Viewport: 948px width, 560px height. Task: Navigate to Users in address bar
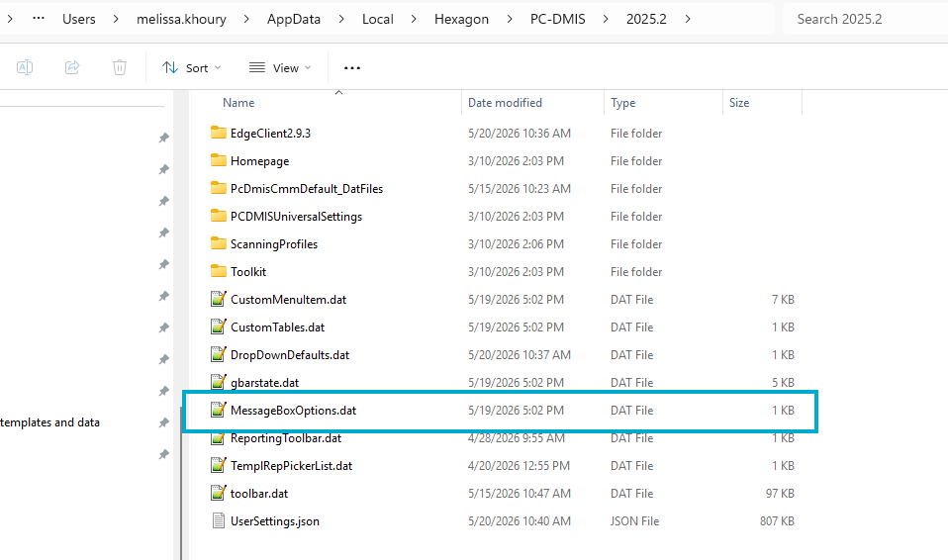pos(78,19)
